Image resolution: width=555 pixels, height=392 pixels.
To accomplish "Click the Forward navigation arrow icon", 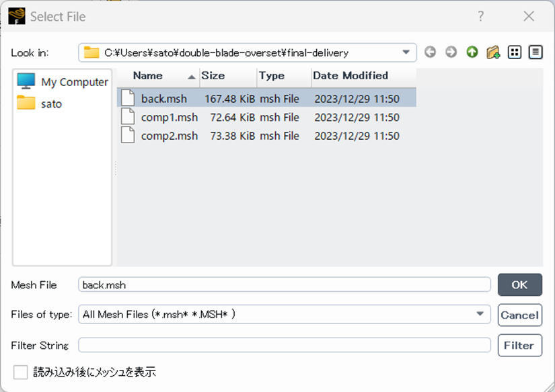I will pyautogui.click(x=451, y=52).
